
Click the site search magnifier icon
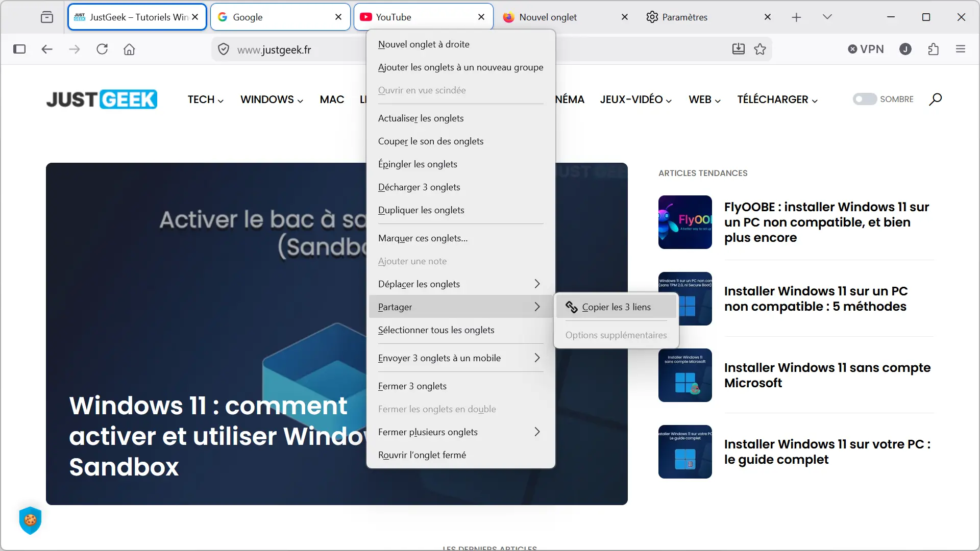[x=935, y=99]
